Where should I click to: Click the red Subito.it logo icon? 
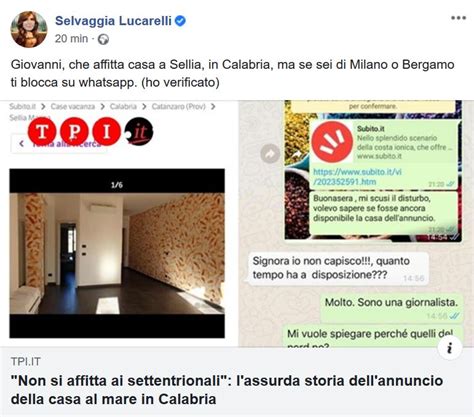tap(332, 142)
